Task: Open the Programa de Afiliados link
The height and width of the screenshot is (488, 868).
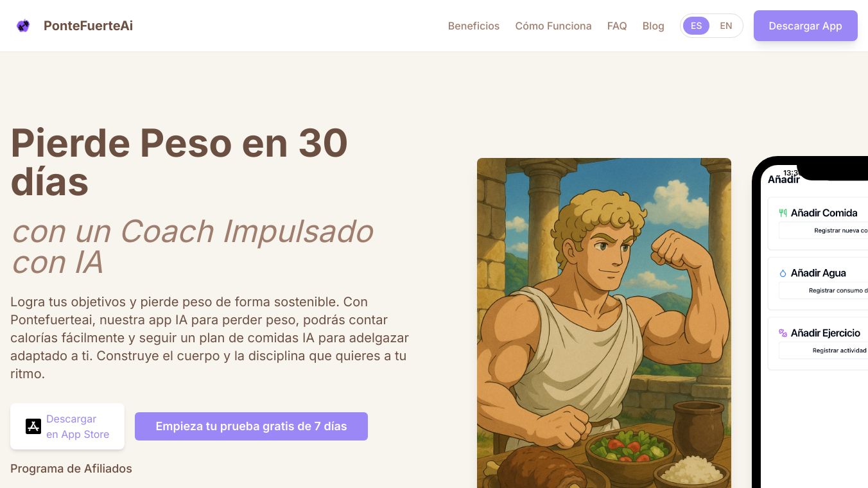Action: pos(71,469)
